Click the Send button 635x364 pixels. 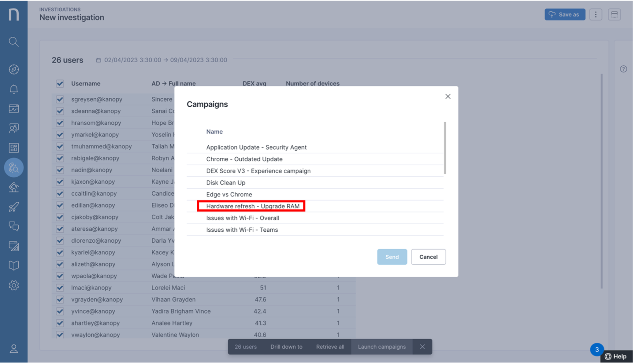pos(392,257)
